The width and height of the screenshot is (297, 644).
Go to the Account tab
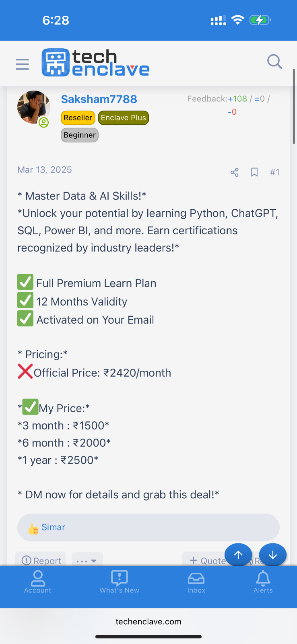pyautogui.click(x=38, y=582)
